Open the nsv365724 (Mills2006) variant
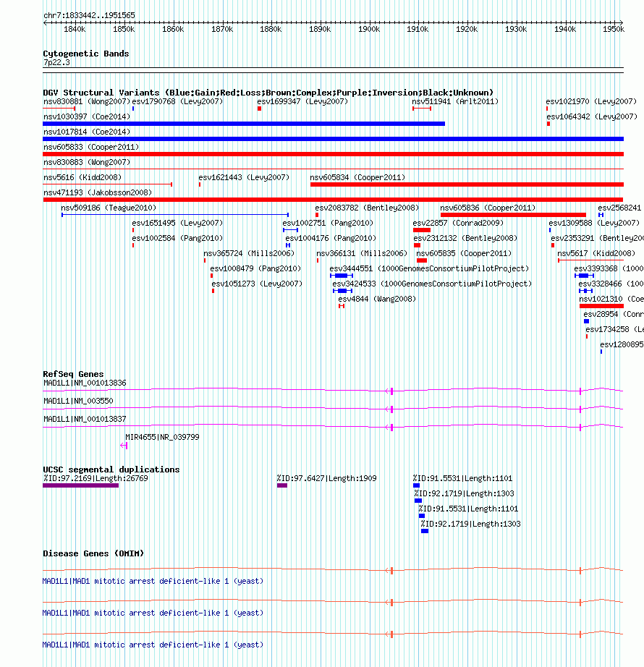The width and height of the screenshot is (644, 667). pyautogui.click(x=249, y=253)
